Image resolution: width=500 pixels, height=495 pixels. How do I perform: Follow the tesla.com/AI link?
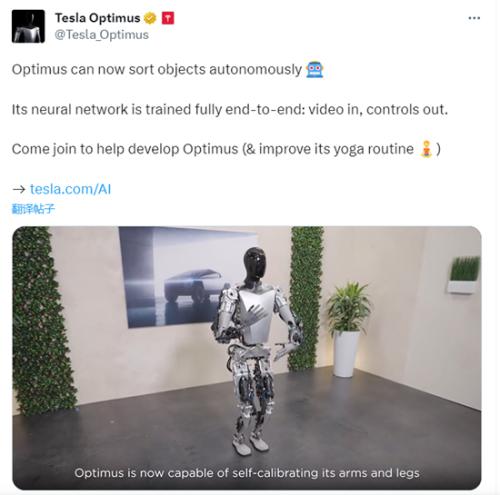[x=70, y=189]
